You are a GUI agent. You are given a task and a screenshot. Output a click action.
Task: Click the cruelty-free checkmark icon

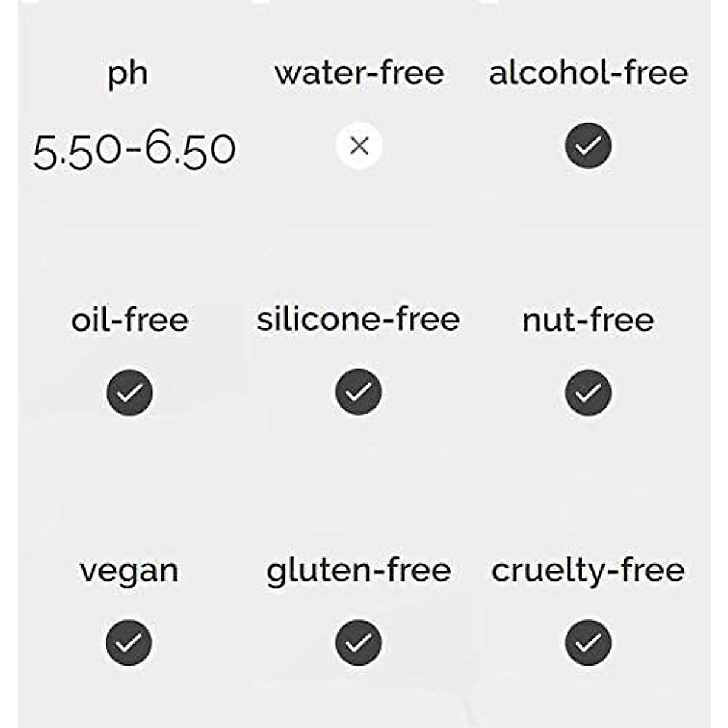pyautogui.click(x=588, y=642)
